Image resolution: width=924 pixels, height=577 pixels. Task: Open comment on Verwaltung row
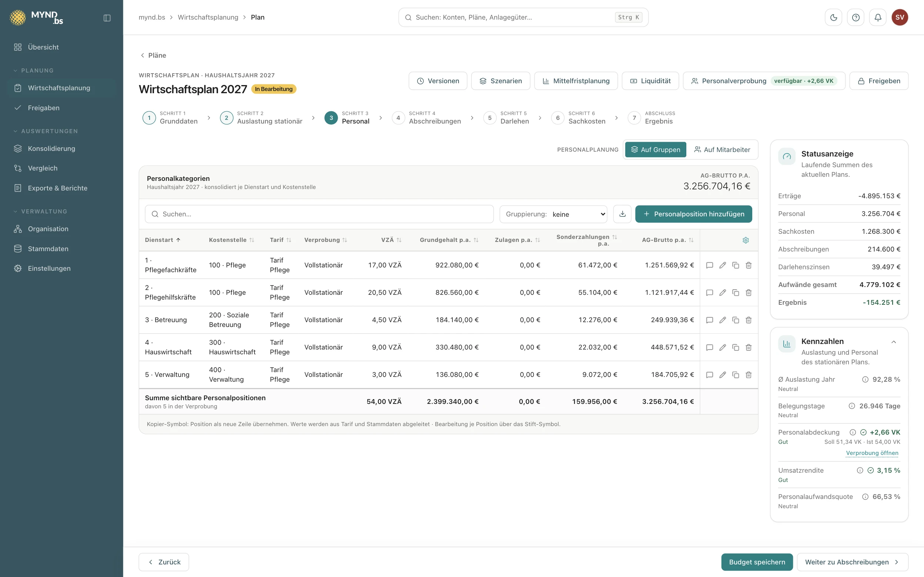click(709, 375)
